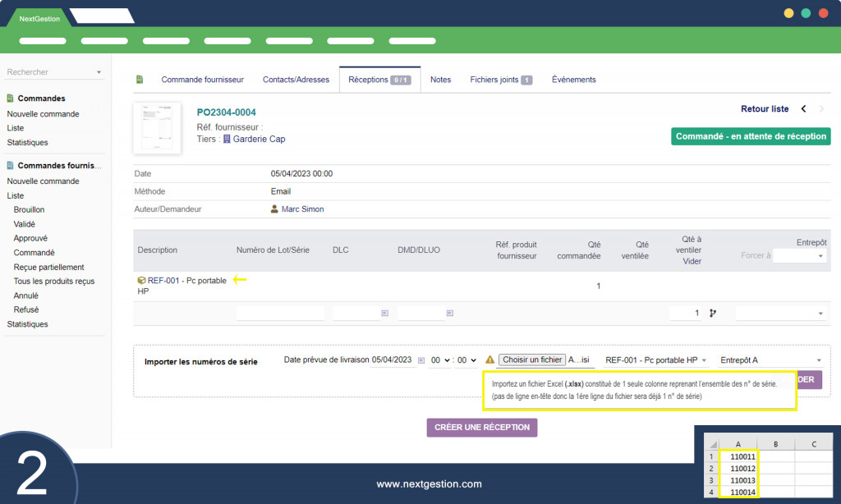The height and width of the screenshot is (504, 841).
Task: Switch to the Contacts/Adresses tab
Action: 296,80
